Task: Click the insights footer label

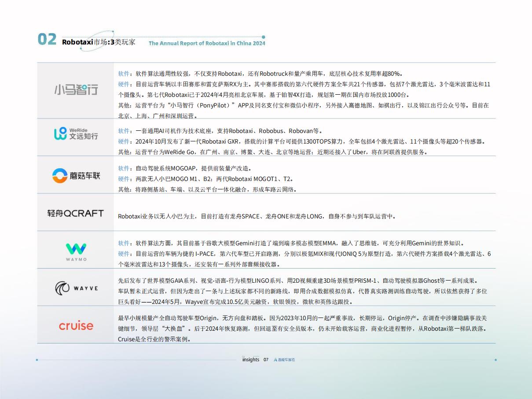Action: [251, 359]
